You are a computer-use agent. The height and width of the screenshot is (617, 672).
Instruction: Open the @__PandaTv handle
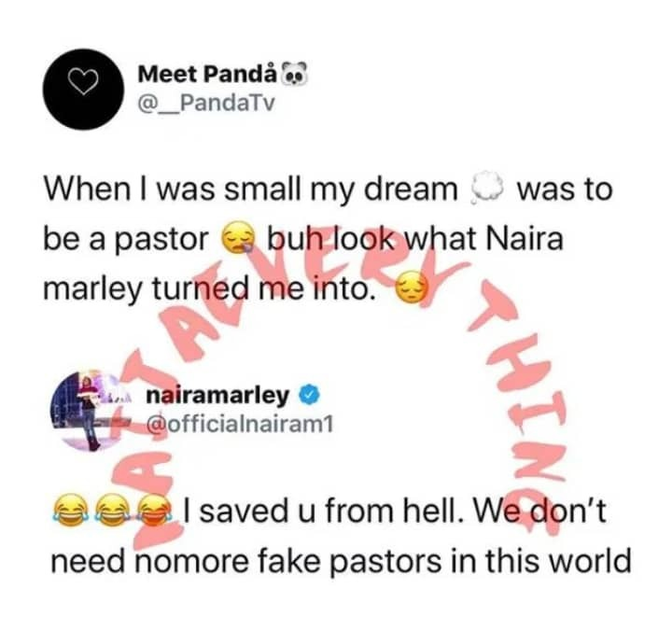pos(205,104)
